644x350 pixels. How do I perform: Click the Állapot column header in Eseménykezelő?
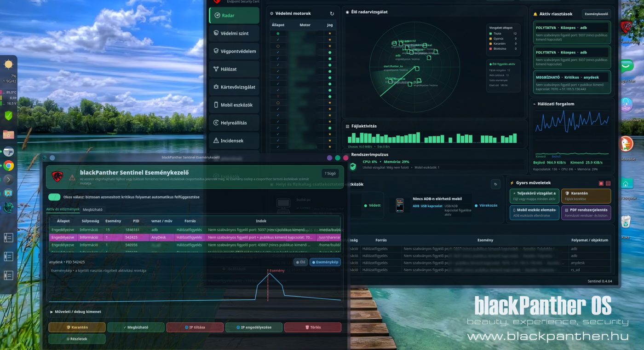(63, 221)
